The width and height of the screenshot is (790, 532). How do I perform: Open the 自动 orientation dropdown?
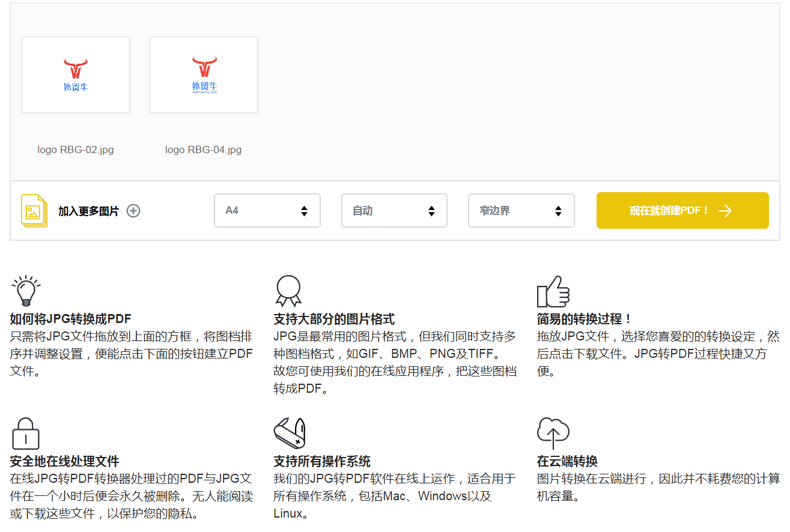tap(394, 211)
